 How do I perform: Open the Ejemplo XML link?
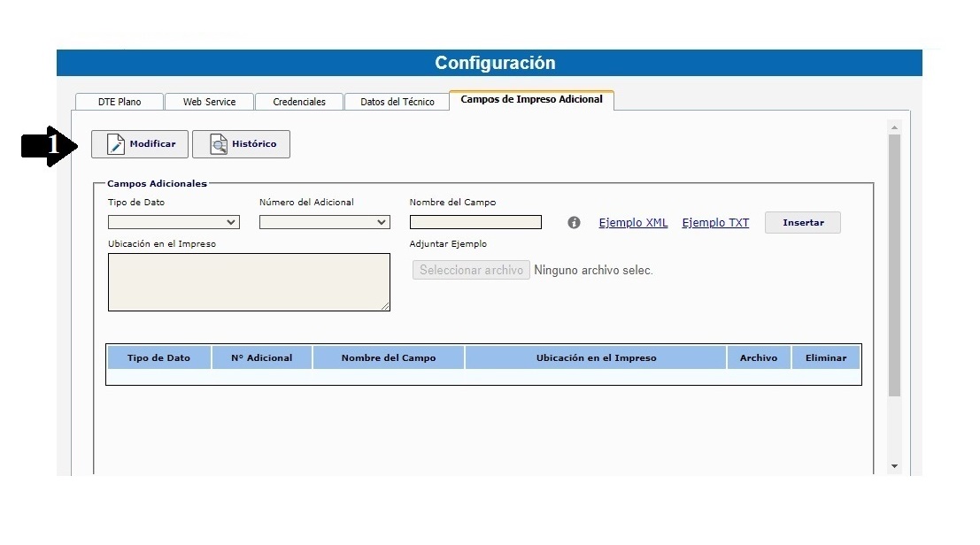tap(632, 222)
